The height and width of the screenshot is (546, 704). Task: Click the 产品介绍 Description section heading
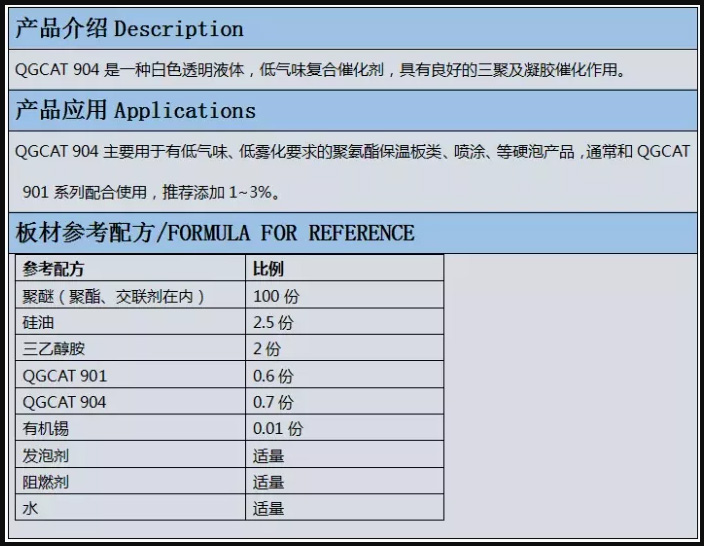(x=129, y=29)
